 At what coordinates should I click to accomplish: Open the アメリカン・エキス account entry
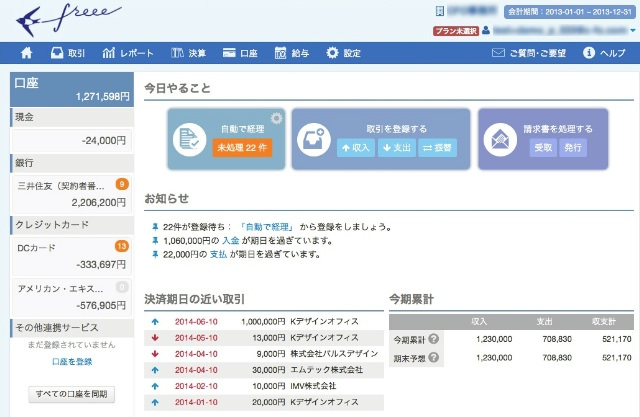point(72,297)
